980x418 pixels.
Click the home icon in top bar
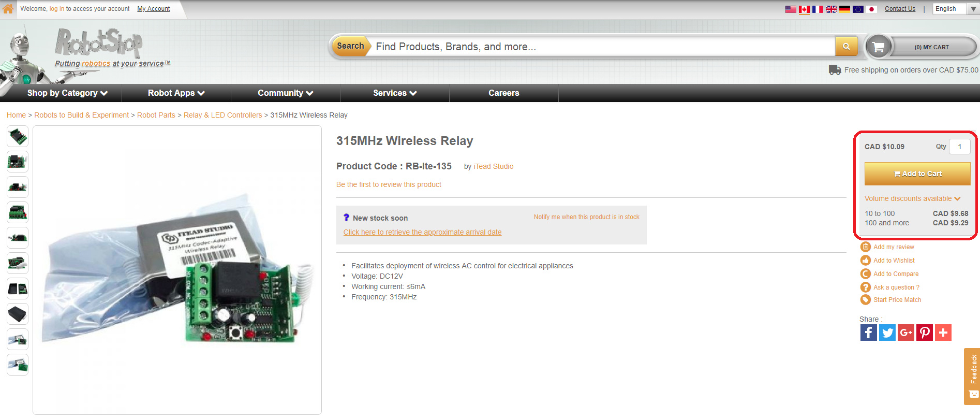tap(8, 8)
